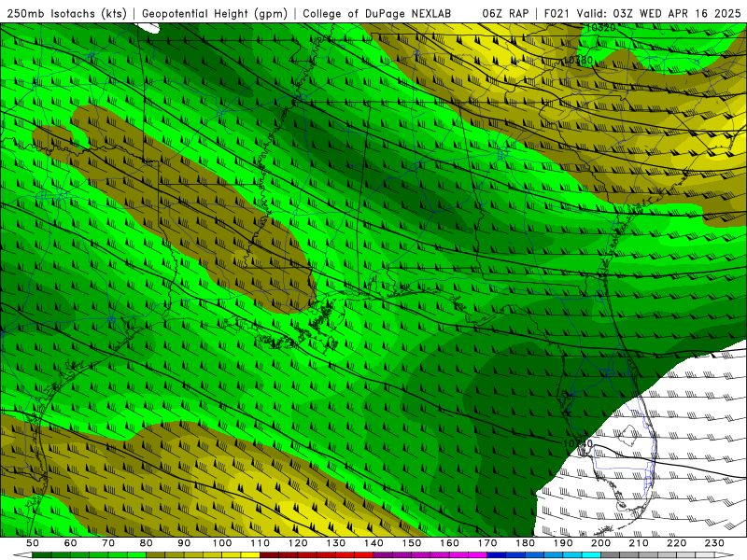Screen dimensions: 747x560
Task: Click the purple swatch right of 140
Action: click(383, 555)
